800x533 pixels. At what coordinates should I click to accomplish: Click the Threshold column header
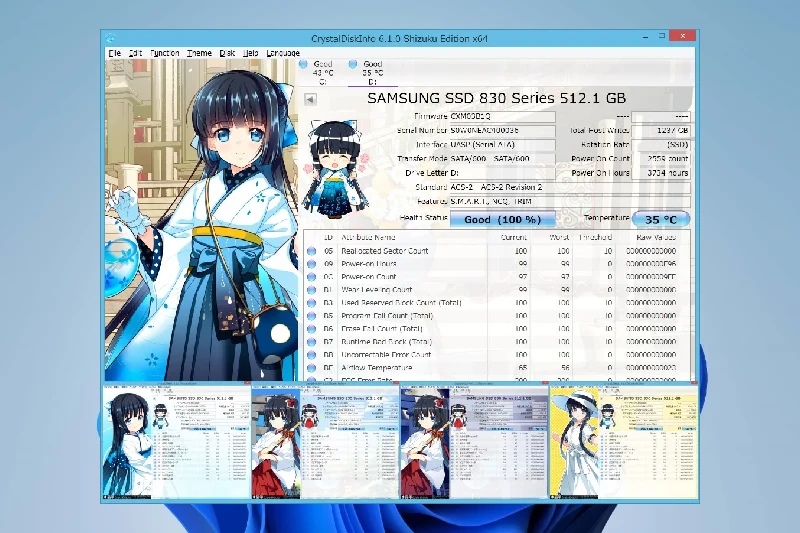click(595, 237)
